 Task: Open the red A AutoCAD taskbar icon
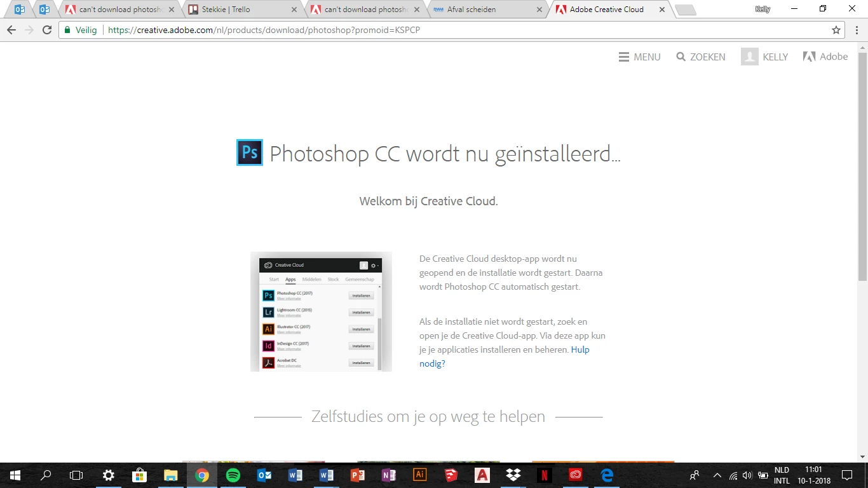click(482, 475)
